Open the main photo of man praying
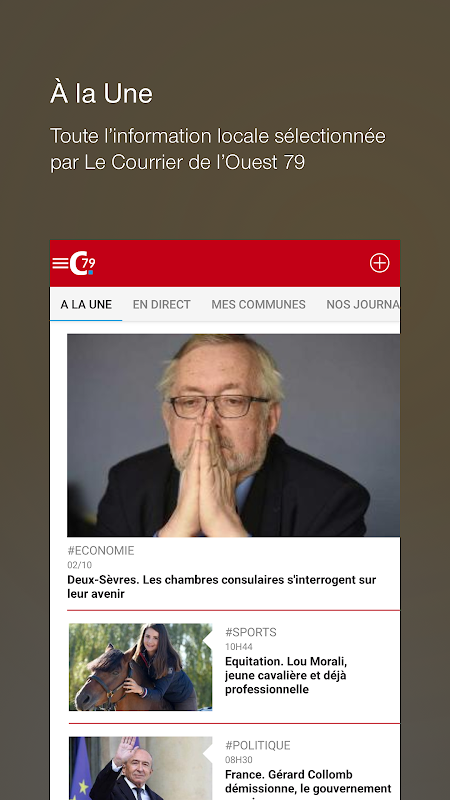450x800 pixels. point(234,435)
